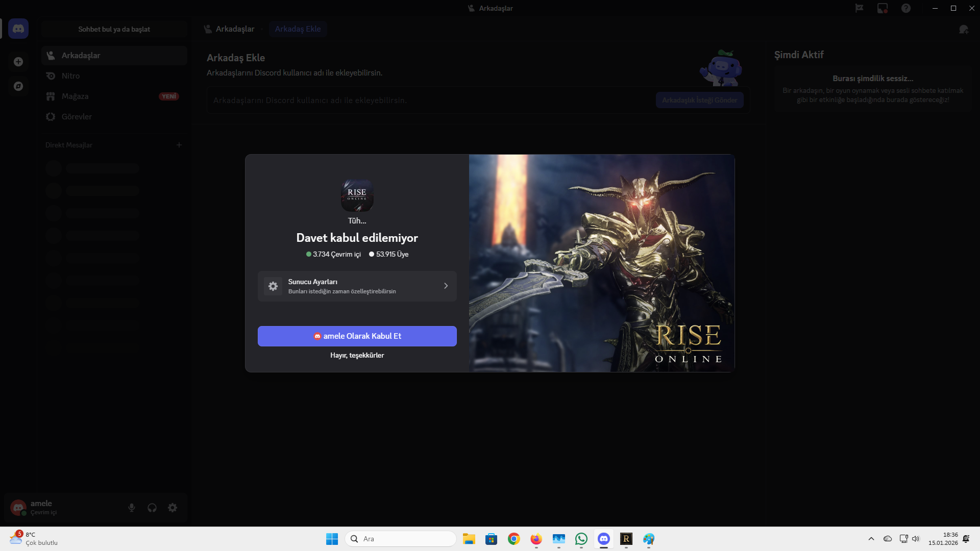980x551 pixels.
Task: Click the Rise Online banner image
Action: 602,263
